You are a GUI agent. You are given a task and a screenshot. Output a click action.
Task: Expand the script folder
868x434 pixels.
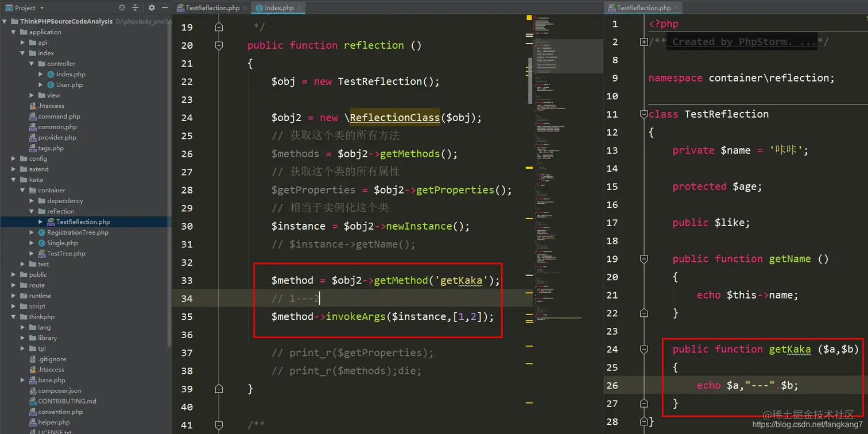click(x=14, y=307)
